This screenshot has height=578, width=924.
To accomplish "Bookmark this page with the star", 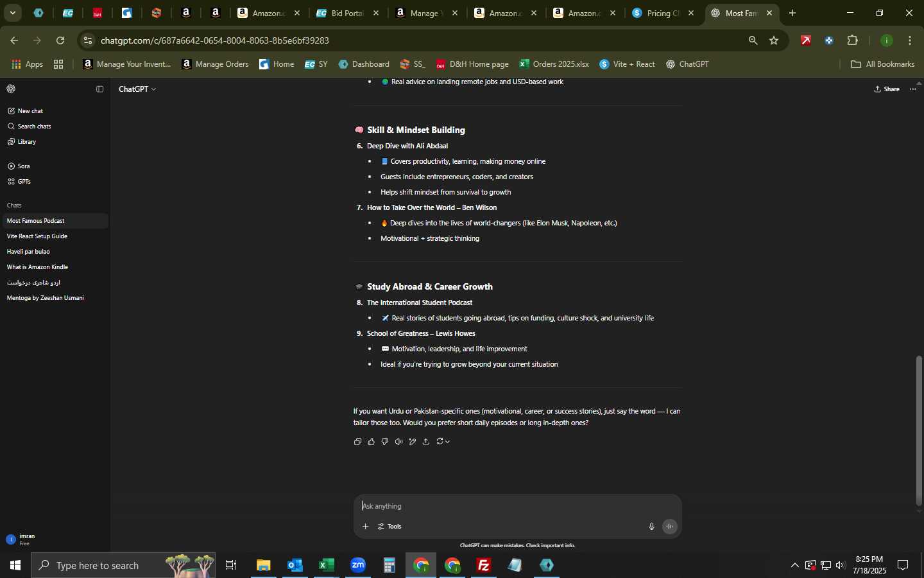I will click(x=774, y=40).
